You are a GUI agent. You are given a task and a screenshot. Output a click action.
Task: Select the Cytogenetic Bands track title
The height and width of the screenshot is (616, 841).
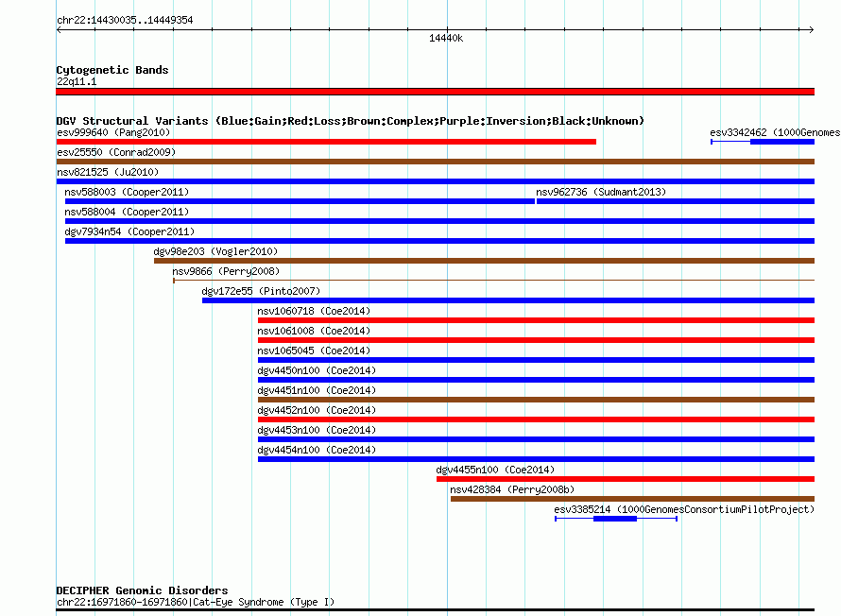(x=112, y=70)
